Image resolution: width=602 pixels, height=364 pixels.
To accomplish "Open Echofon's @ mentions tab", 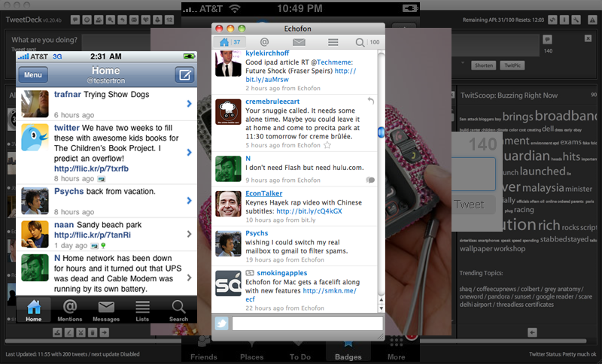I will click(264, 42).
